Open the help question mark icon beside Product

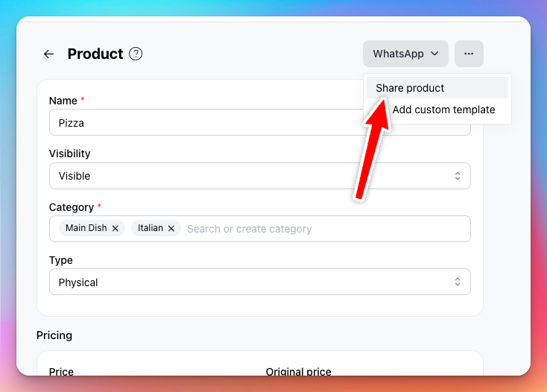[x=136, y=54]
